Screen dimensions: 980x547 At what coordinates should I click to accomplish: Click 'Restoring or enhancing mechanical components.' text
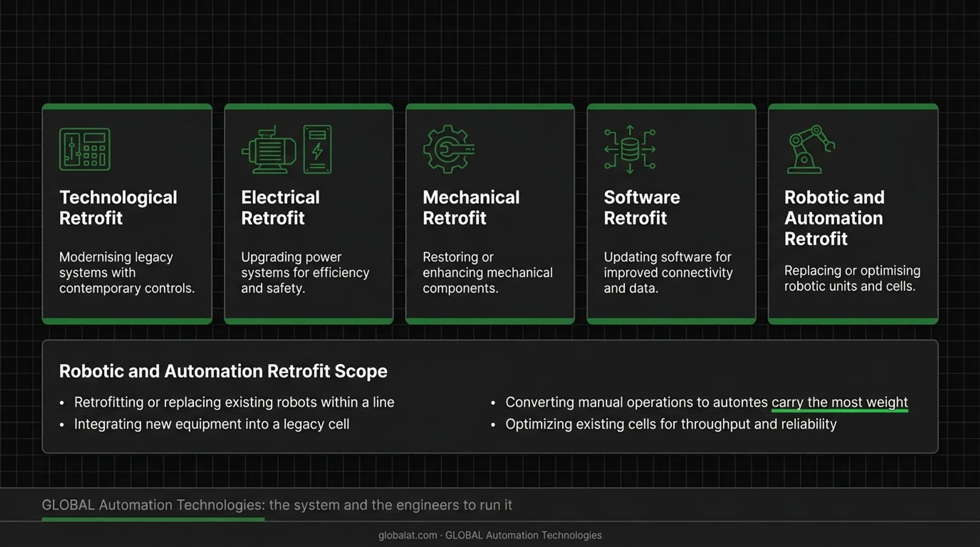point(488,273)
